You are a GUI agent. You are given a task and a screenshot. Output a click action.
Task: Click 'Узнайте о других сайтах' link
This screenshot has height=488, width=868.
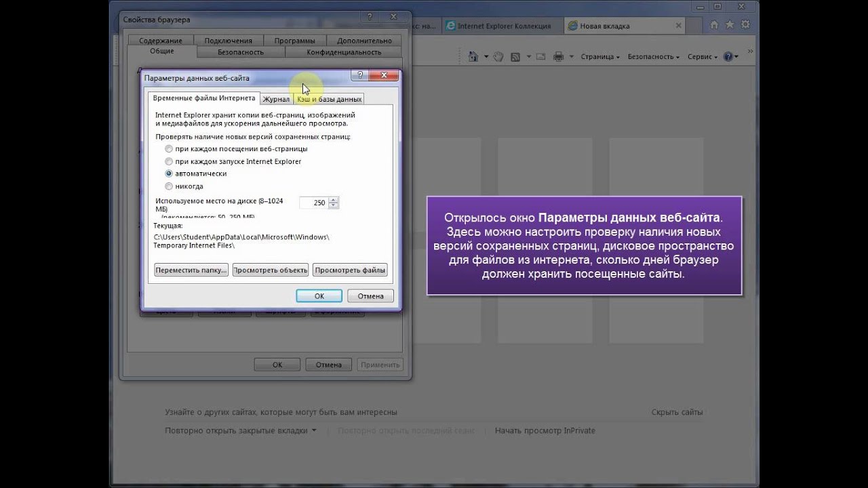pyautogui.click(x=281, y=412)
